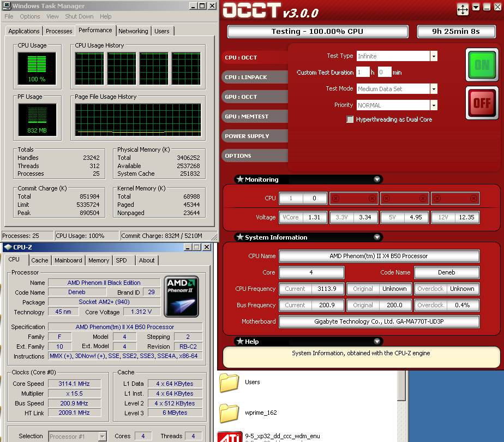Open the Test Mode dropdown

coord(434,89)
